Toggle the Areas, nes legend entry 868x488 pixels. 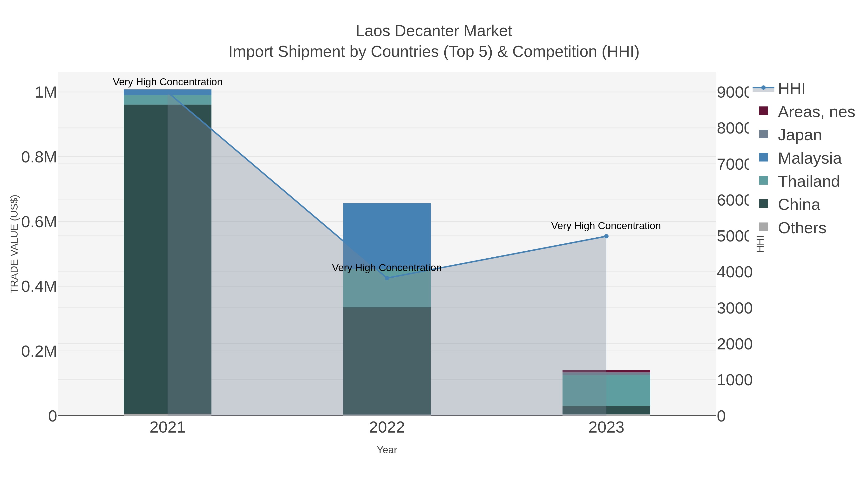807,112
